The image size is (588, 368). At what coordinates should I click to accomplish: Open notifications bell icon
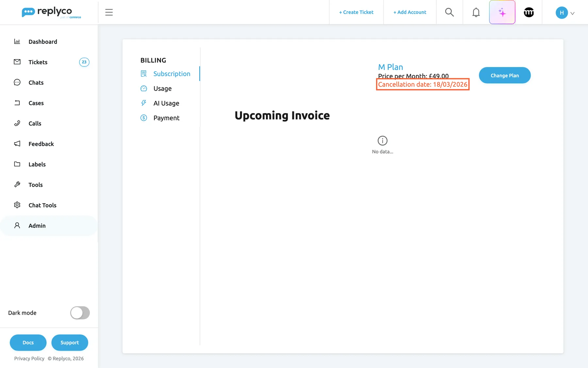click(476, 12)
